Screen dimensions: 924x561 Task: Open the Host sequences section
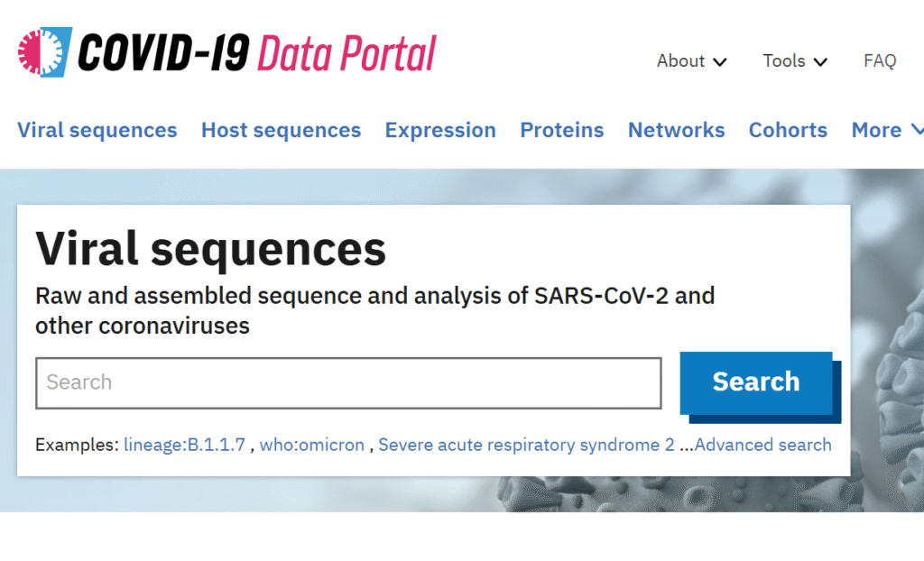(x=281, y=130)
